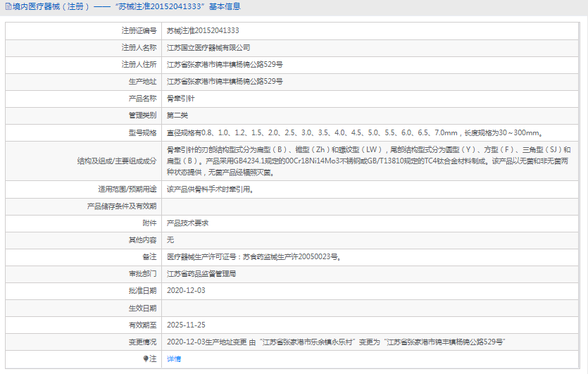Click the 有效期至 label
The image size is (588, 374).
(x=142, y=325)
